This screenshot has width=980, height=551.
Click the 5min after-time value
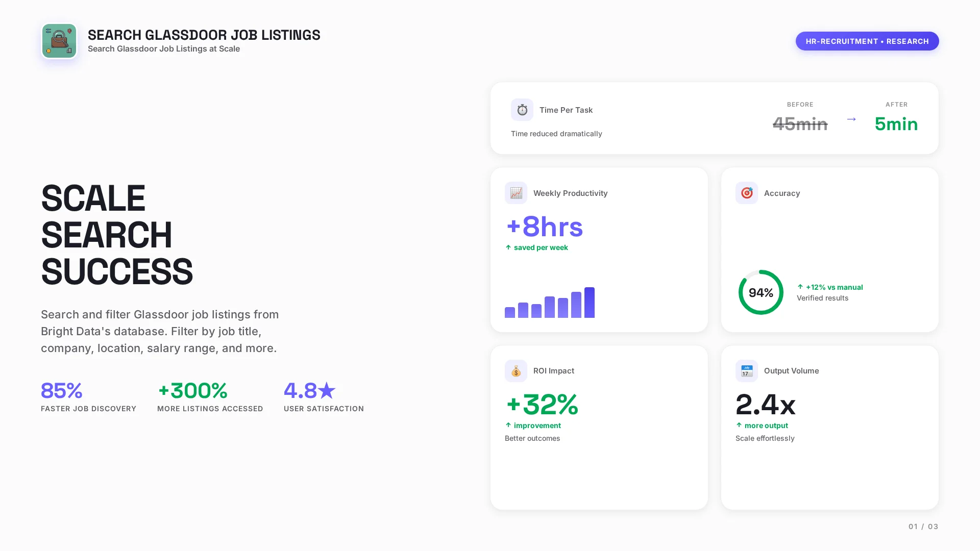[896, 124]
